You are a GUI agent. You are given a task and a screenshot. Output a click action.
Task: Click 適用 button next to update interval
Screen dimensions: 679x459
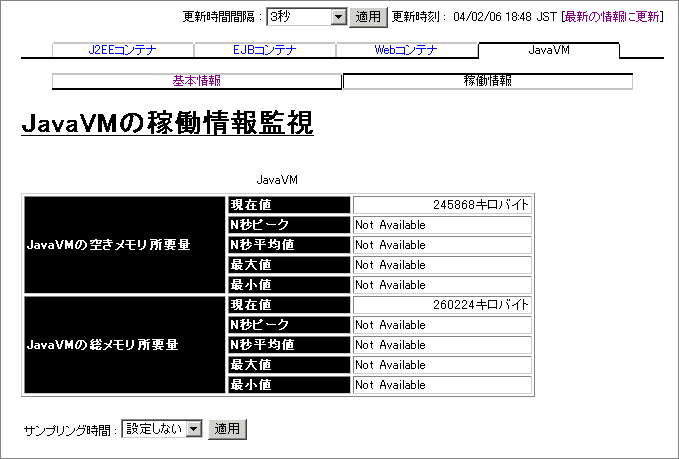pyautogui.click(x=369, y=17)
